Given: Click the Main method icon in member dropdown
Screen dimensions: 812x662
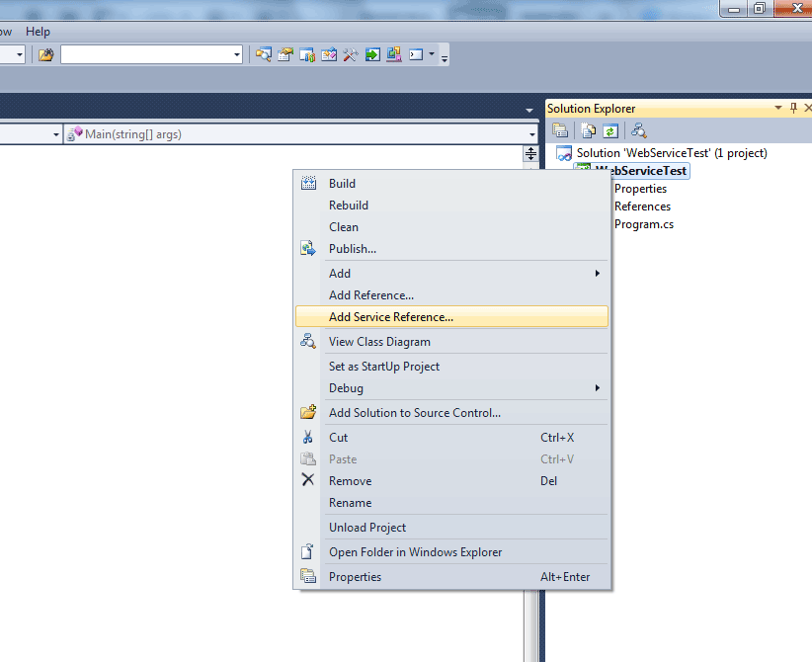Looking at the screenshot, I should 75,134.
